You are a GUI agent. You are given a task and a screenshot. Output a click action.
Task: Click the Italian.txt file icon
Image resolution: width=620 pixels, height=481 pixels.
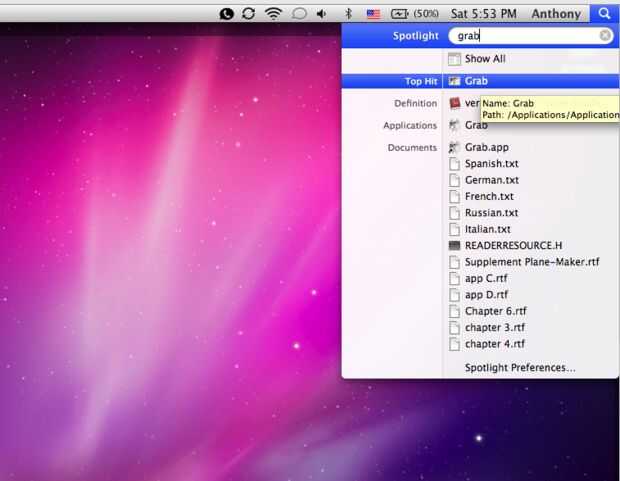click(x=454, y=229)
